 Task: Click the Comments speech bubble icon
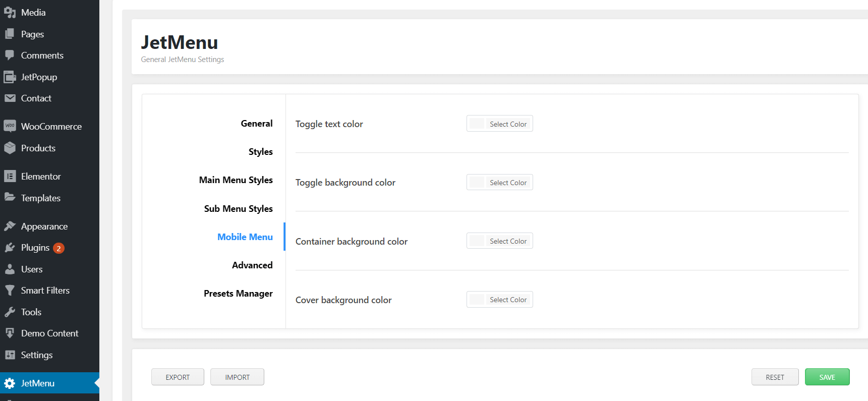click(10, 55)
